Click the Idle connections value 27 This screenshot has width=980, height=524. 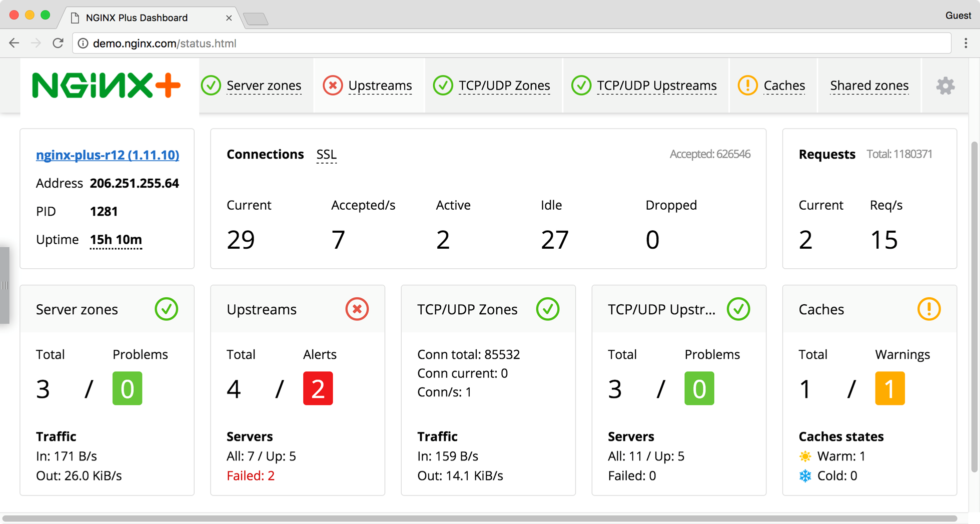(x=555, y=240)
